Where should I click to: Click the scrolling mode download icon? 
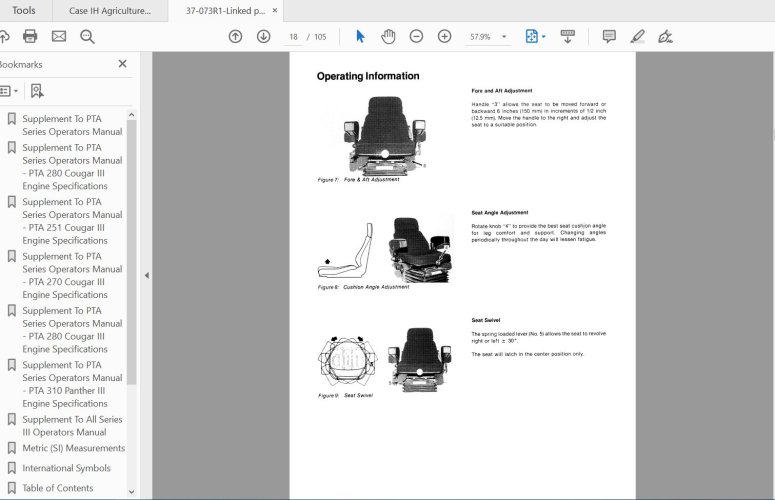point(567,37)
